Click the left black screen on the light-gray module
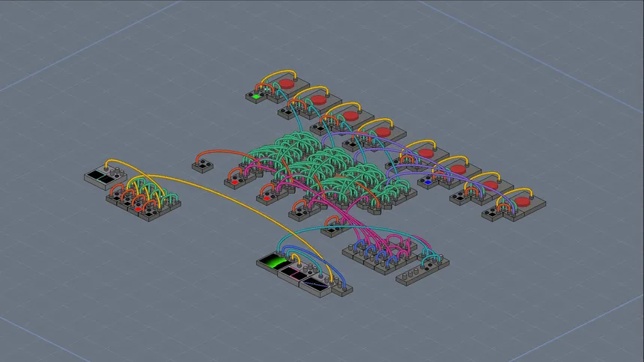Viewport: 644px width, 362px height. click(96, 175)
